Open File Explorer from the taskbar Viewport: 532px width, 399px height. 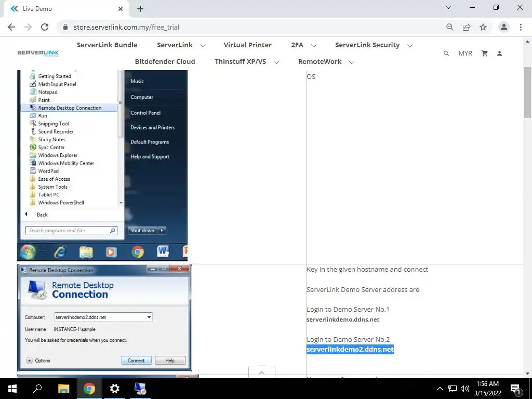[x=63, y=389]
